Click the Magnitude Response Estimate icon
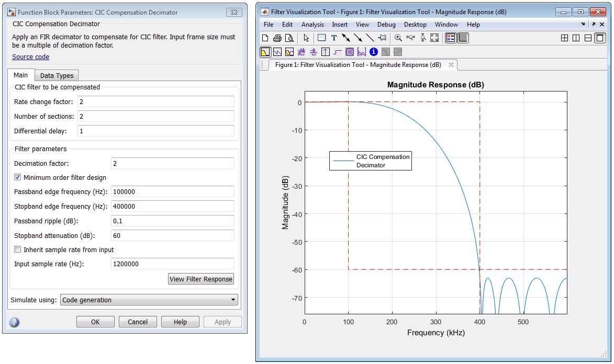 coord(386,52)
